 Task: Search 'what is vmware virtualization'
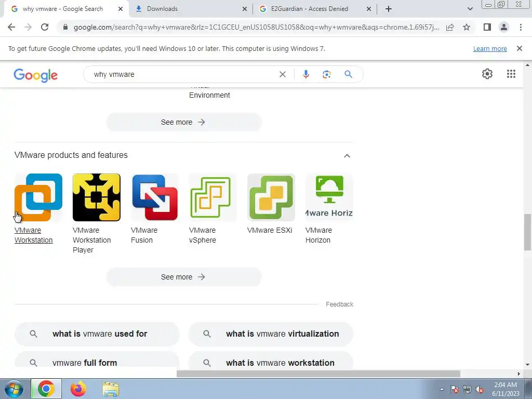[x=271, y=334]
